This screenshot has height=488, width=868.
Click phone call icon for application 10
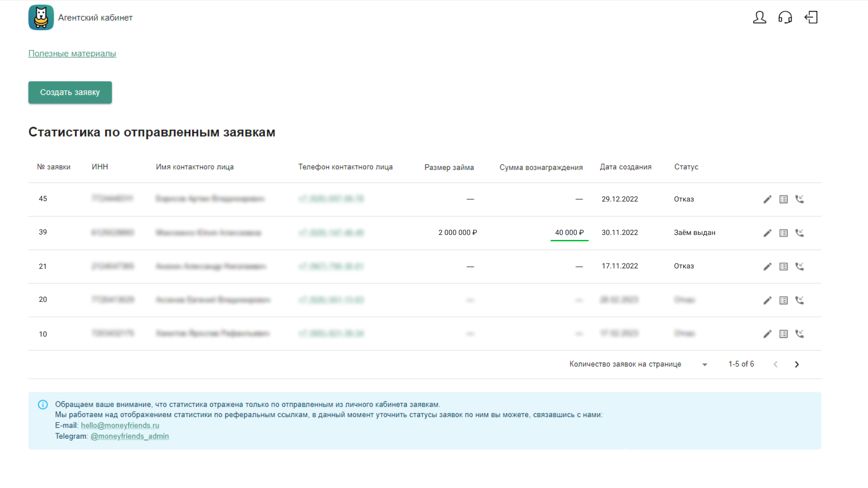pos(800,334)
